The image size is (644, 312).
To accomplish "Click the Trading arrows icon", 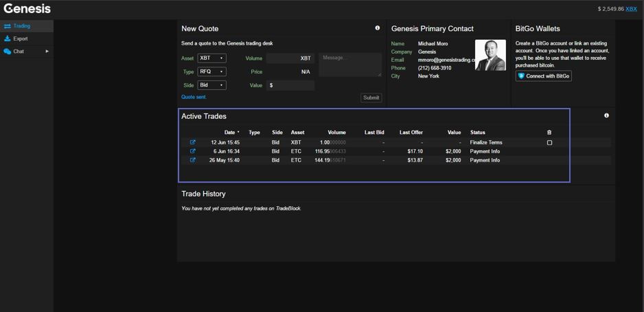I will pyautogui.click(x=8, y=26).
